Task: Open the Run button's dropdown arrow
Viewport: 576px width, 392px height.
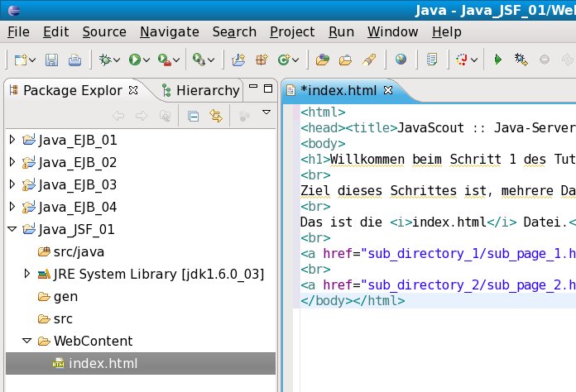Action: point(146,60)
